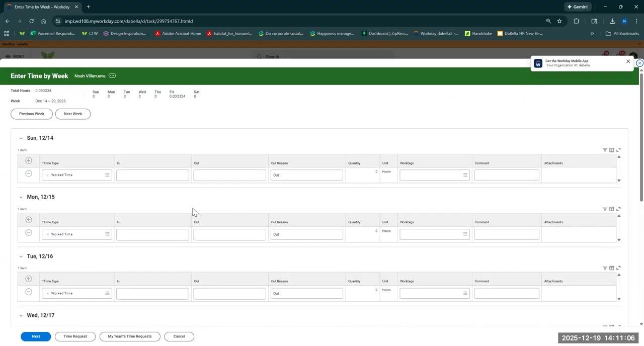Close the Workday Mobile App banner
644x346 pixels.
(628, 61)
